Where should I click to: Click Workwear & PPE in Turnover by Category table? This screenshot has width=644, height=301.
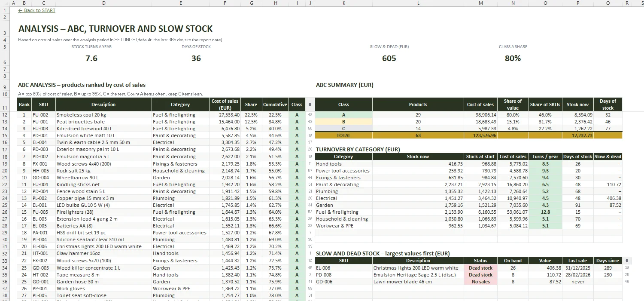coord(343,226)
